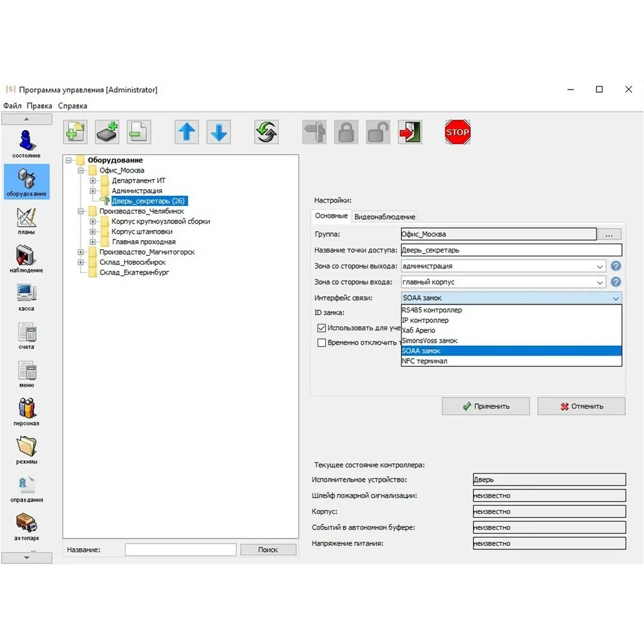The image size is (644, 644).
Task: Click the open padlock toolbar icon
Action: point(378,132)
